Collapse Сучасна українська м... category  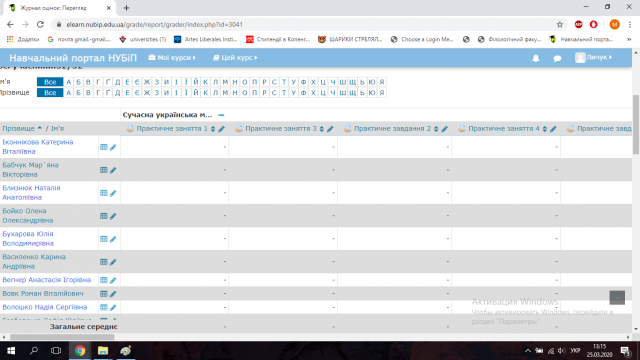click(221, 115)
